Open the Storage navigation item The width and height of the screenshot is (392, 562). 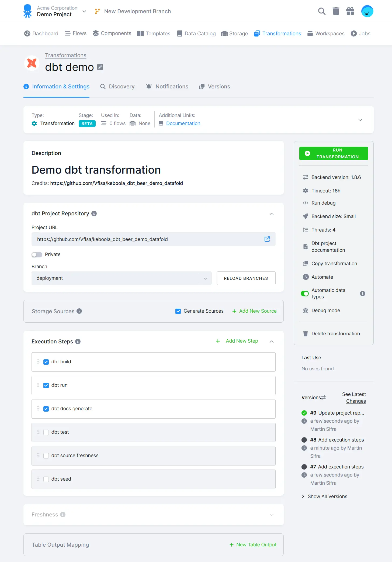pyautogui.click(x=235, y=33)
